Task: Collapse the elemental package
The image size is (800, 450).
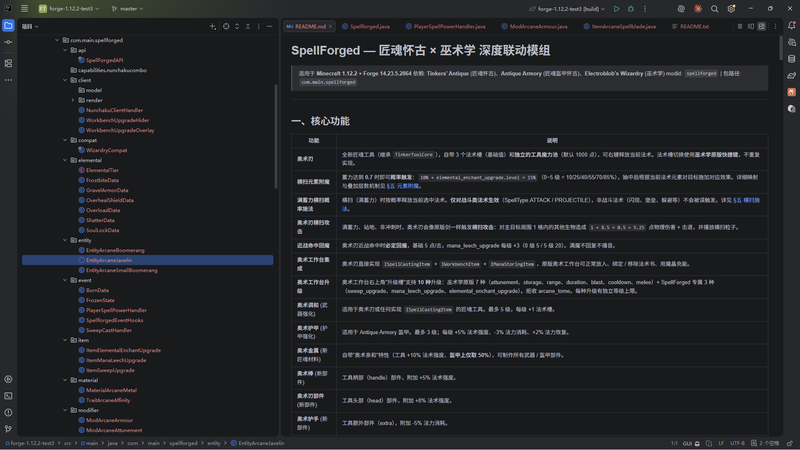Action: pyautogui.click(x=65, y=160)
